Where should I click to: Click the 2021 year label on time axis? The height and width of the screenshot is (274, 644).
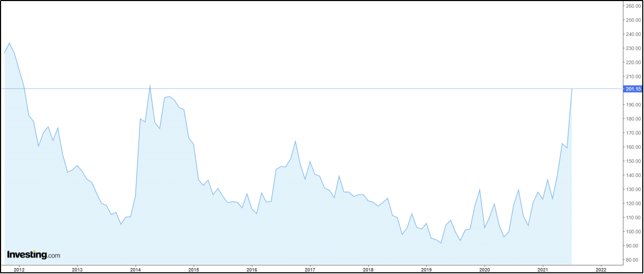543,270
